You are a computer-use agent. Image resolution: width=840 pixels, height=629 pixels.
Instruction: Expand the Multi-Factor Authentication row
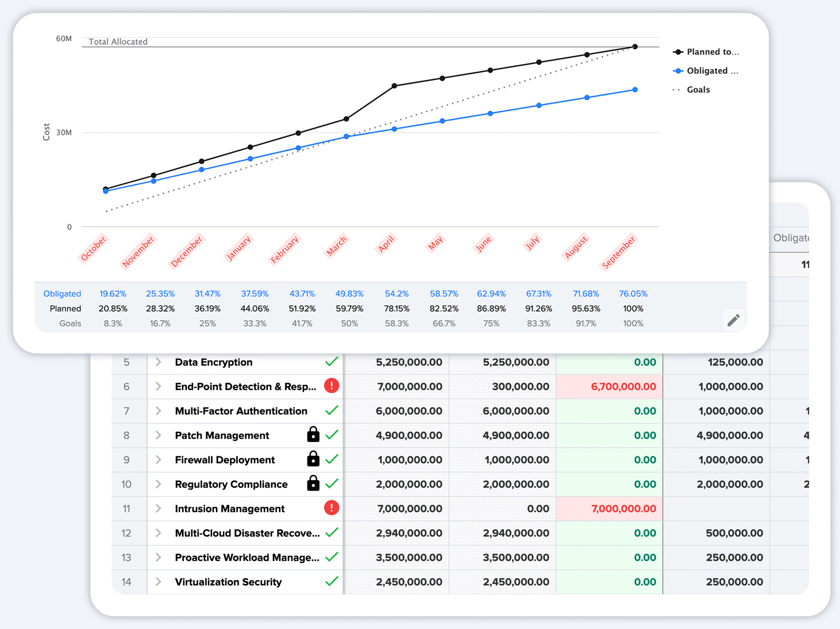pos(158,411)
